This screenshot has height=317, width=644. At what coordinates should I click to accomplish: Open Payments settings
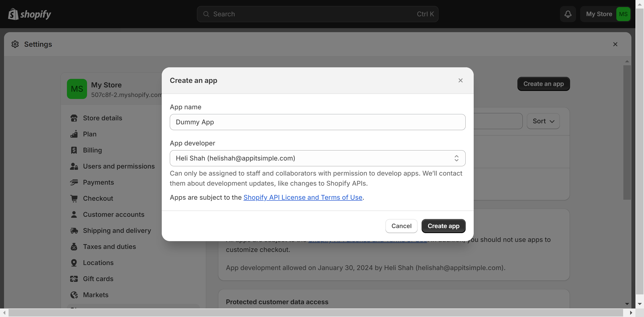(x=98, y=182)
